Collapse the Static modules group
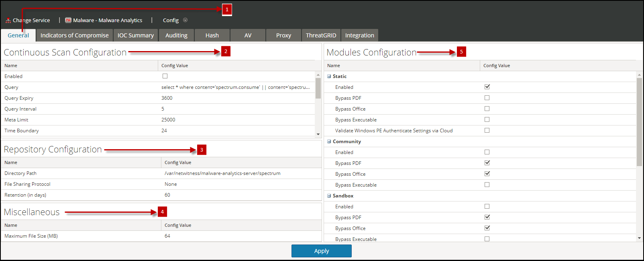This screenshot has height=261, width=644. 329,76
